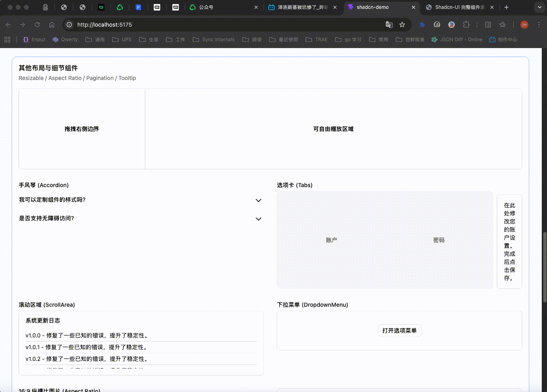Switch to the 密码 tab

click(x=439, y=240)
